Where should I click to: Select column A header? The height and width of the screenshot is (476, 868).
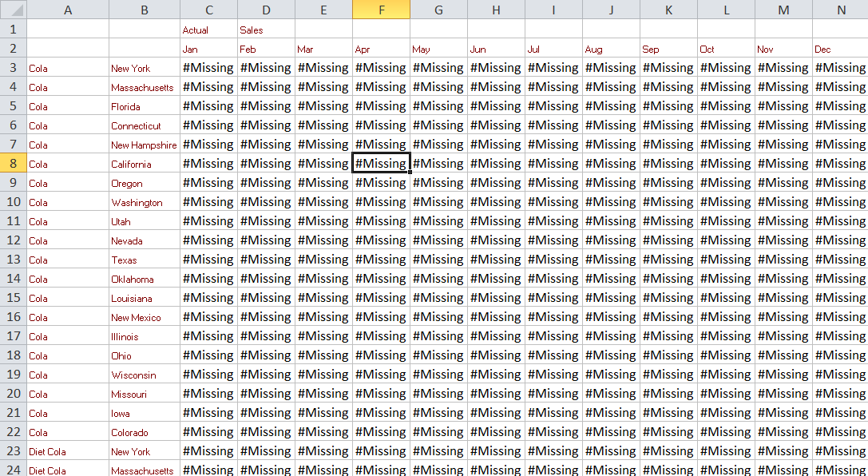click(x=68, y=10)
